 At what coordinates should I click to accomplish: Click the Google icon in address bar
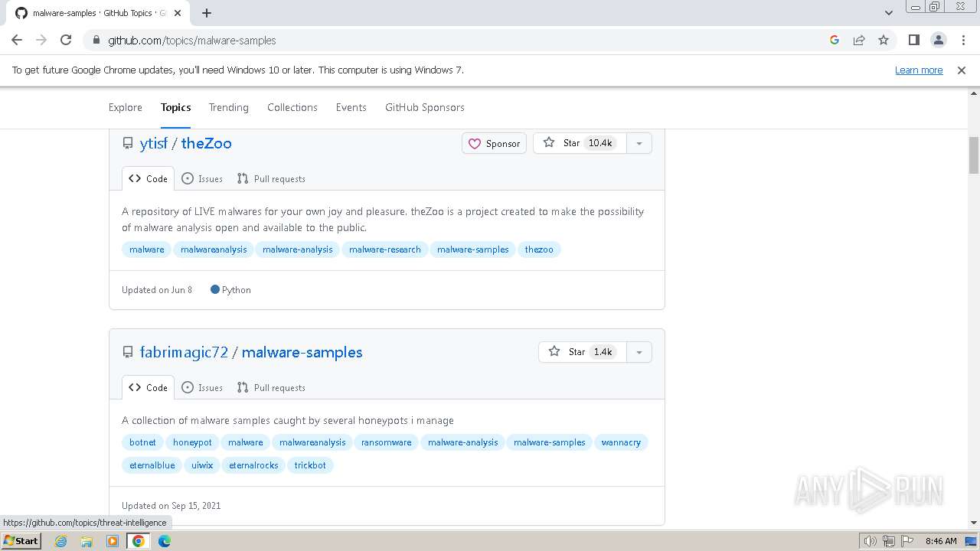pyautogui.click(x=835, y=40)
